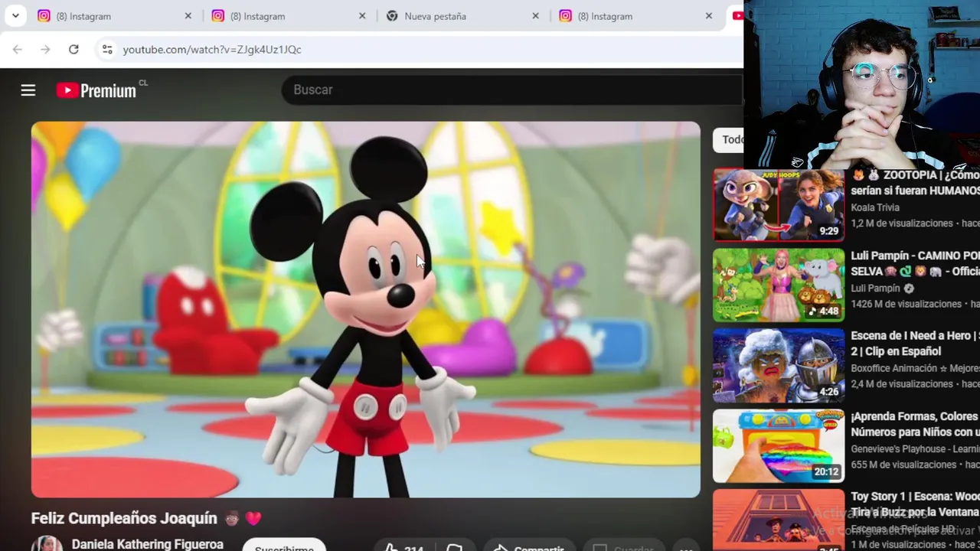The width and height of the screenshot is (980, 551).
Task: Click Suscribirme button
Action: point(284,546)
